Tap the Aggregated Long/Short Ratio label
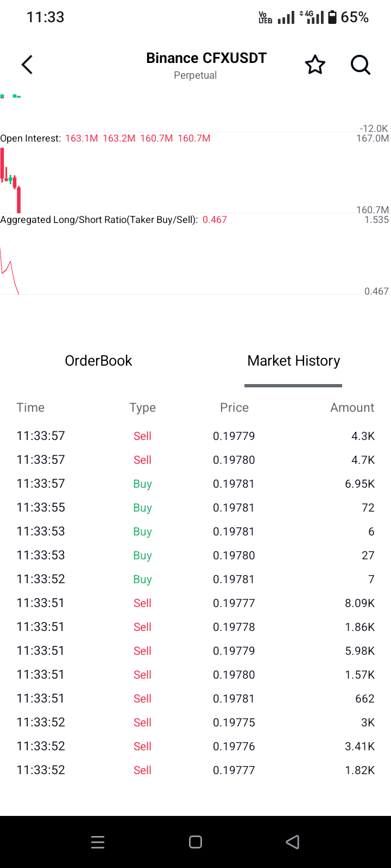This screenshot has height=868, width=391. (99, 220)
